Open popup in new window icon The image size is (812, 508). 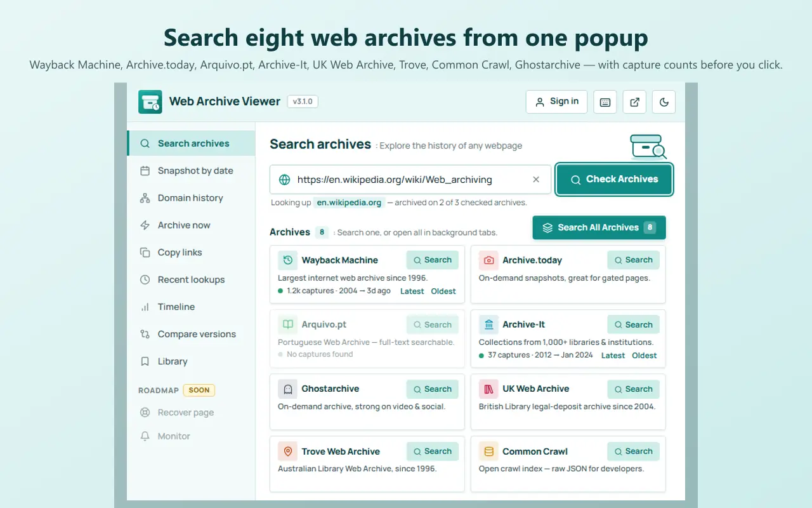click(x=634, y=102)
